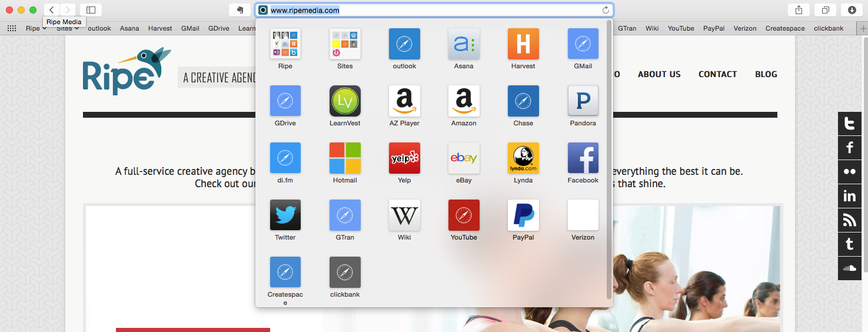The width and height of the screenshot is (868, 332).
Task: Expand the Ripe folder in favorites bar
Action: point(36,28)
